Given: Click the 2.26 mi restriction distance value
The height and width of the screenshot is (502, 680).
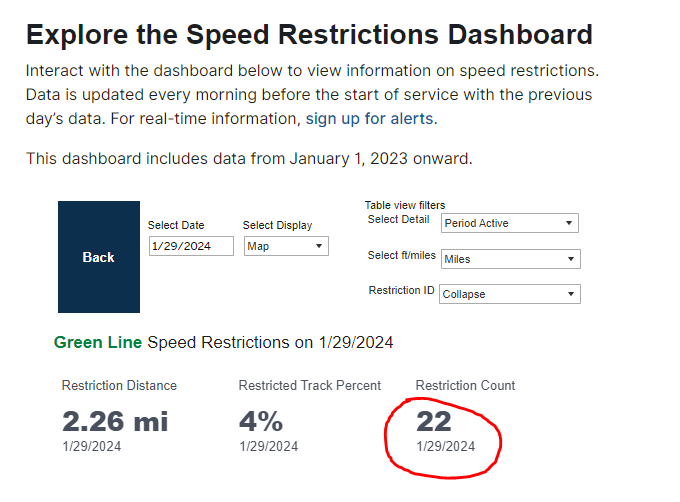Looking at the screenshot, I should point(115,421).
